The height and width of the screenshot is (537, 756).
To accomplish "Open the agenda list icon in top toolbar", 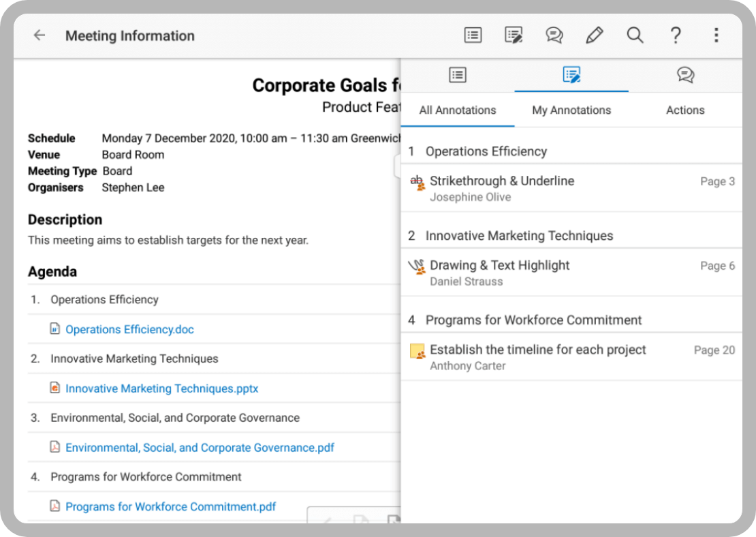I will pyautogui.click(x=473, y=35).
